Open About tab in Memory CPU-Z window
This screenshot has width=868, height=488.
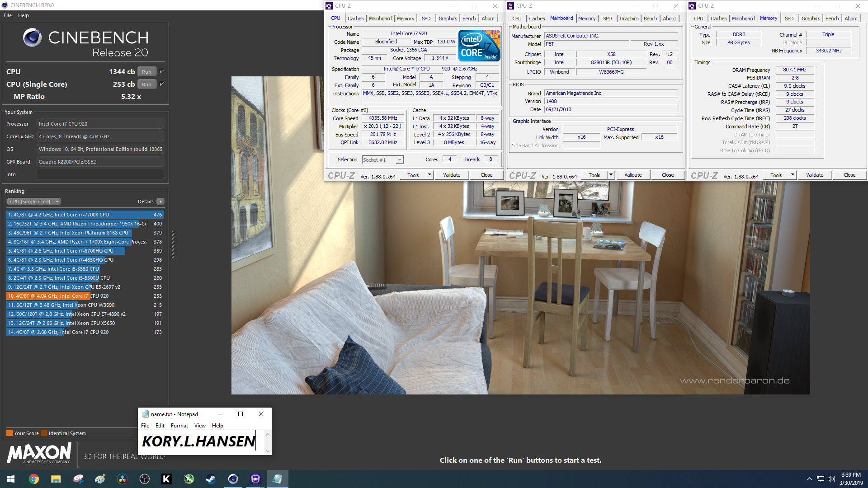[x=851, y=19]
